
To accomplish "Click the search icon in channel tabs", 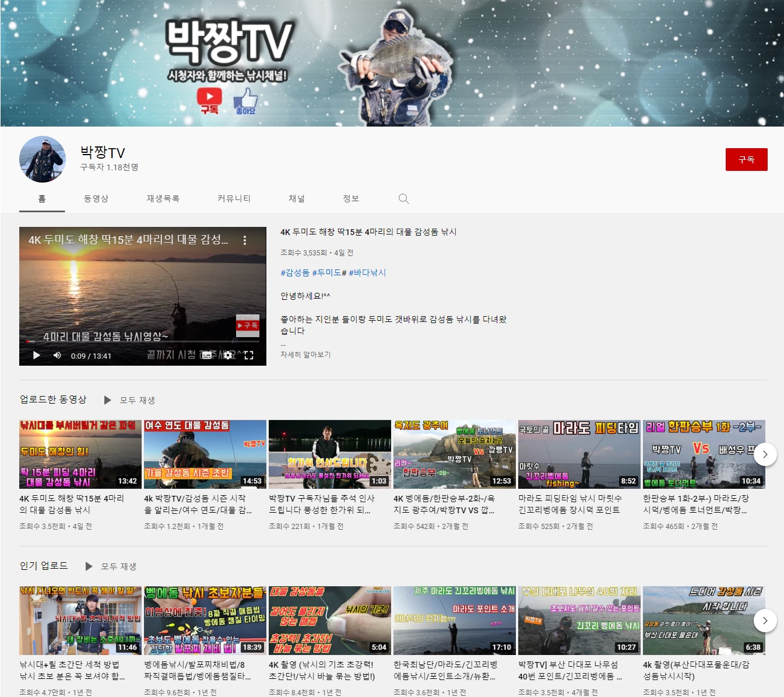I will [x=403, y=199].
